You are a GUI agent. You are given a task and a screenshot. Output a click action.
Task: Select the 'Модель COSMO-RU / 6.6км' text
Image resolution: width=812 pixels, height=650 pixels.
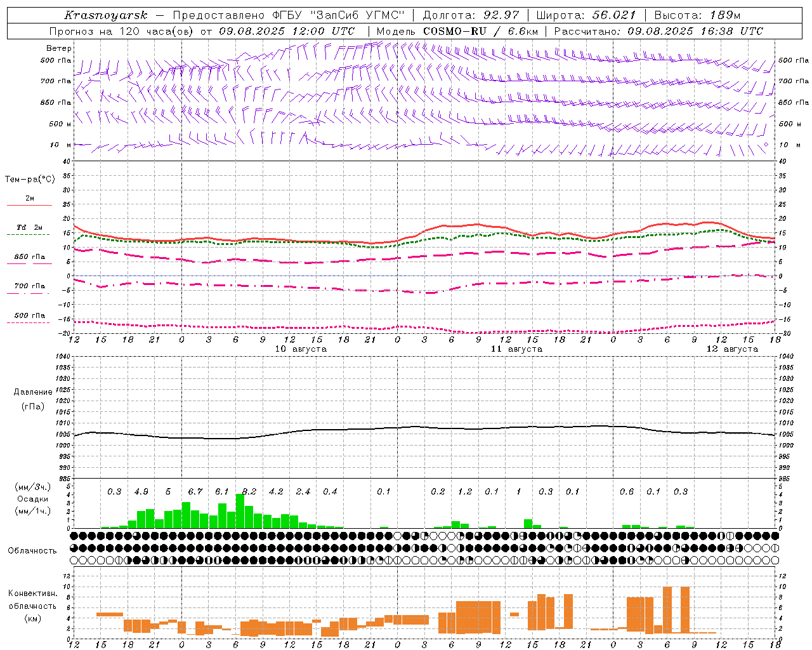[x=457, y=31]
